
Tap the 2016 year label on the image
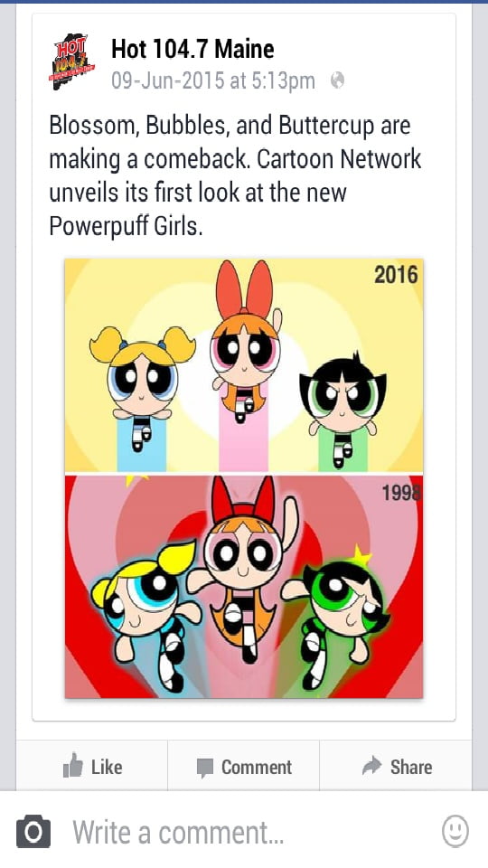point(396,275)
